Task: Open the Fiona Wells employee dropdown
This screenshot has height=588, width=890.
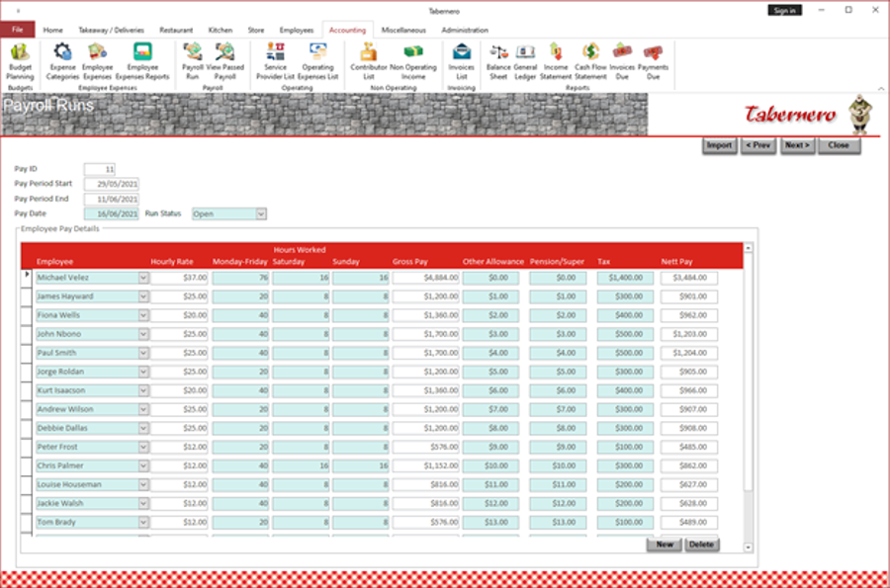Action: (x=143, y=315)
